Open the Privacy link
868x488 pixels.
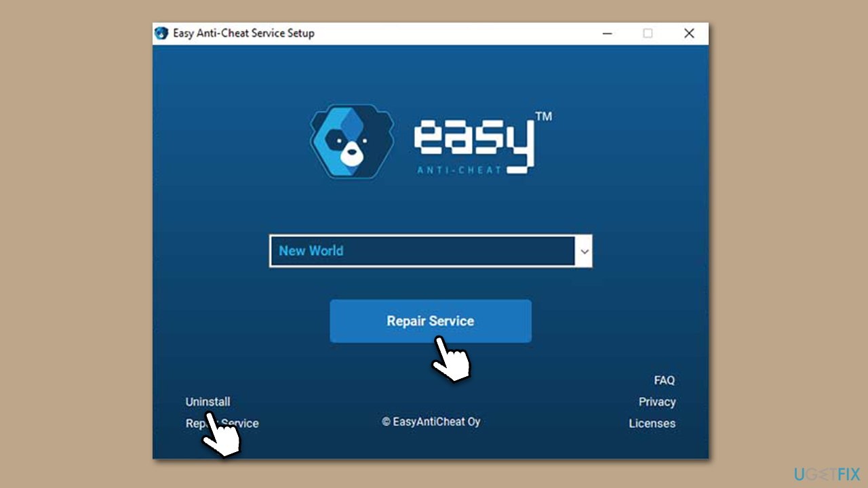[656, 402]
